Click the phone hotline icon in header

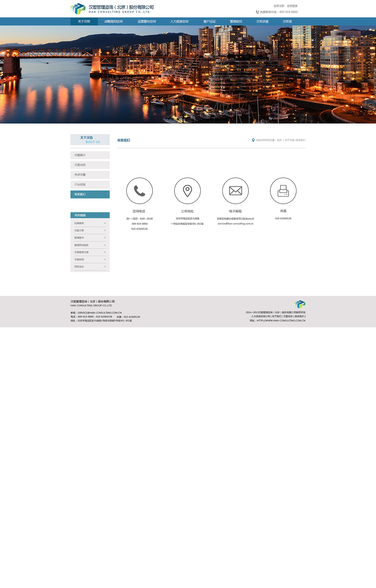point(257,12)
